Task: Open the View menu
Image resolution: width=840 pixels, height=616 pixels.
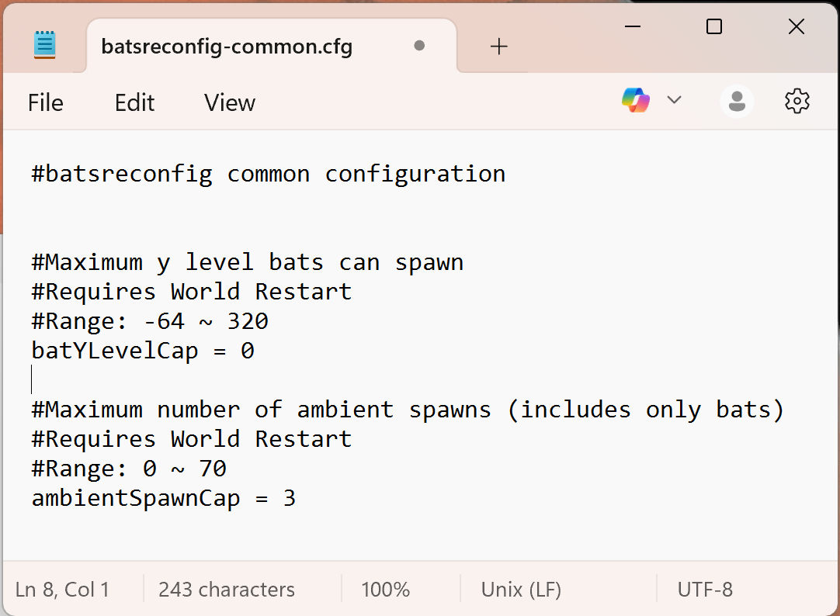Action: click(230, 102)
